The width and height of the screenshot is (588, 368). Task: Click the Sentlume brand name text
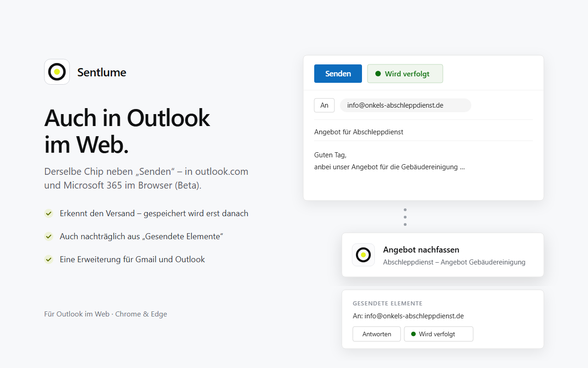(x=102, y=72)
